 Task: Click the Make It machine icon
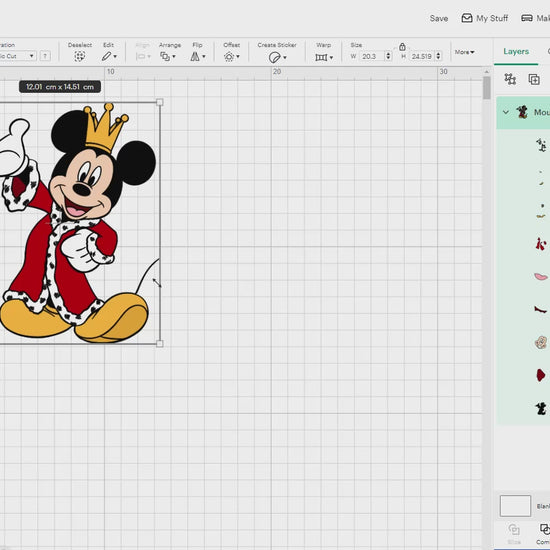pos(527,18)
